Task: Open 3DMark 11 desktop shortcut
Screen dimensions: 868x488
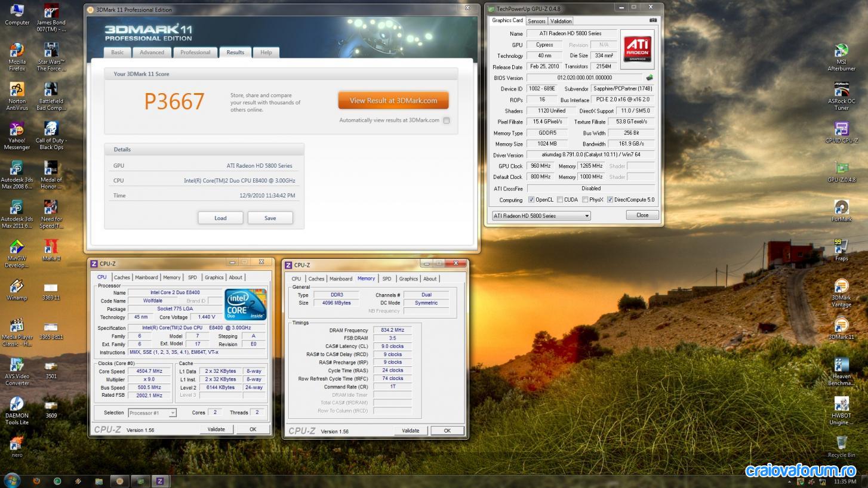Action: click(x=841, y=329)
